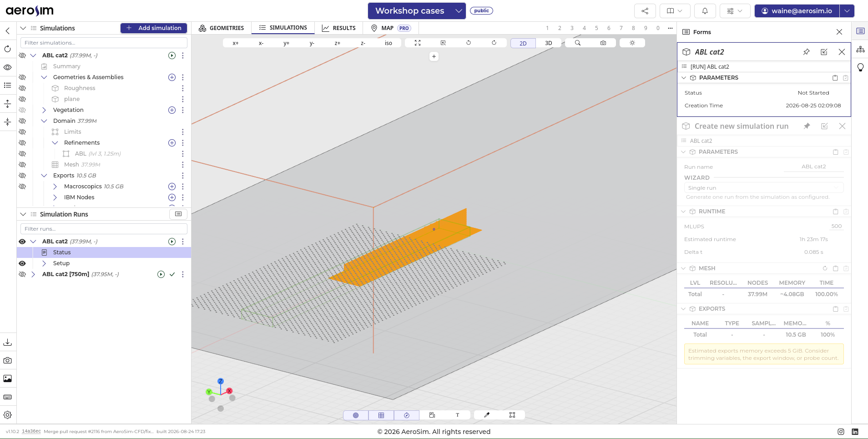Switch to the GEOMETRIES tab

pyautogui.click(x=222, y=28)
